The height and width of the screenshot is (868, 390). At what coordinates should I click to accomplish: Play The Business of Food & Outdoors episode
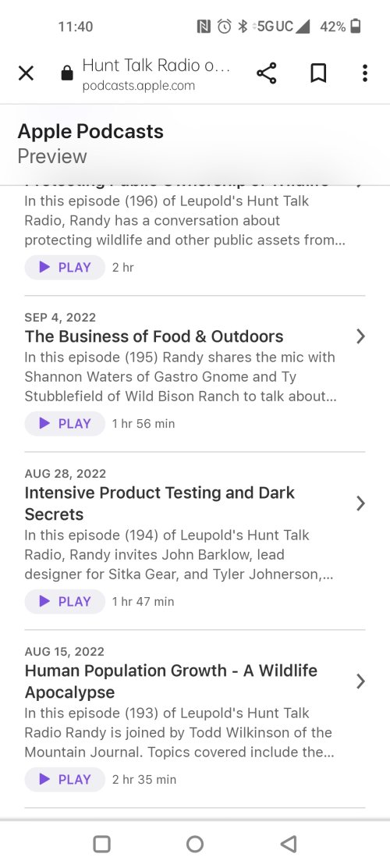[65, 424]
